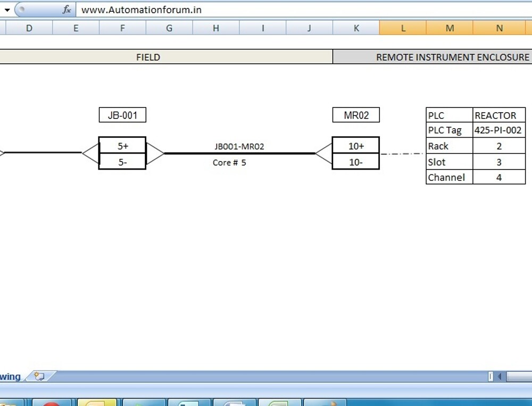Screen dimensions: 532x406
Task: Select column L header
Action: [x=403, y=28]
